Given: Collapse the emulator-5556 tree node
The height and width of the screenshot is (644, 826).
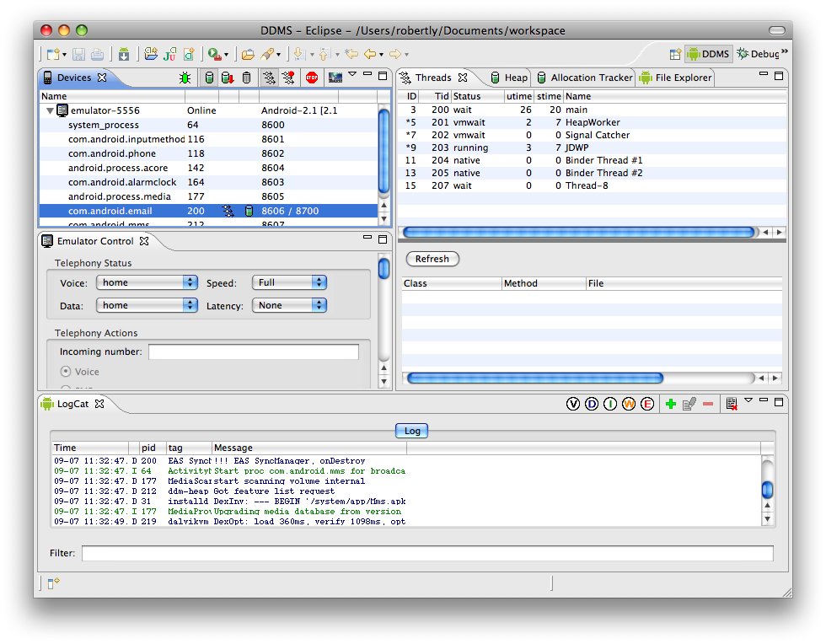Looking at the screenshot, I should (50, 110).
